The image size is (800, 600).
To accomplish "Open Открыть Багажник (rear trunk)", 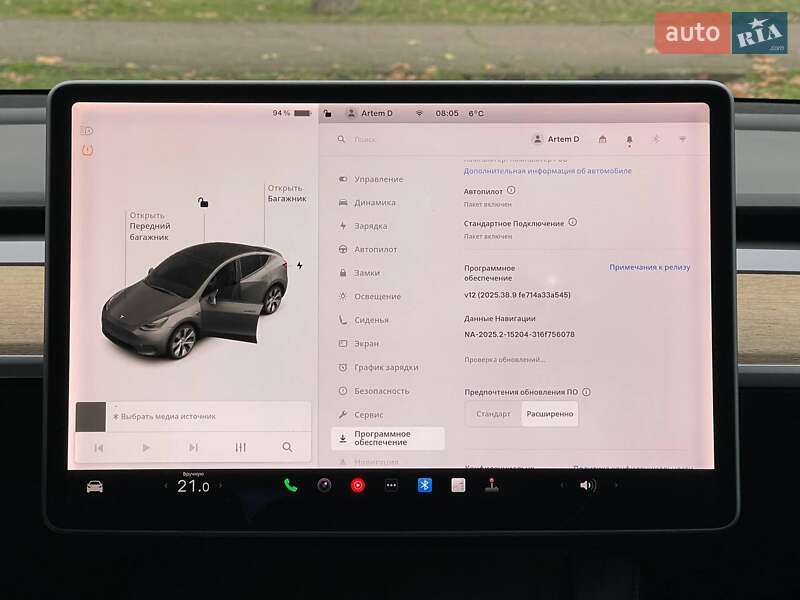I will click(287, 191).
